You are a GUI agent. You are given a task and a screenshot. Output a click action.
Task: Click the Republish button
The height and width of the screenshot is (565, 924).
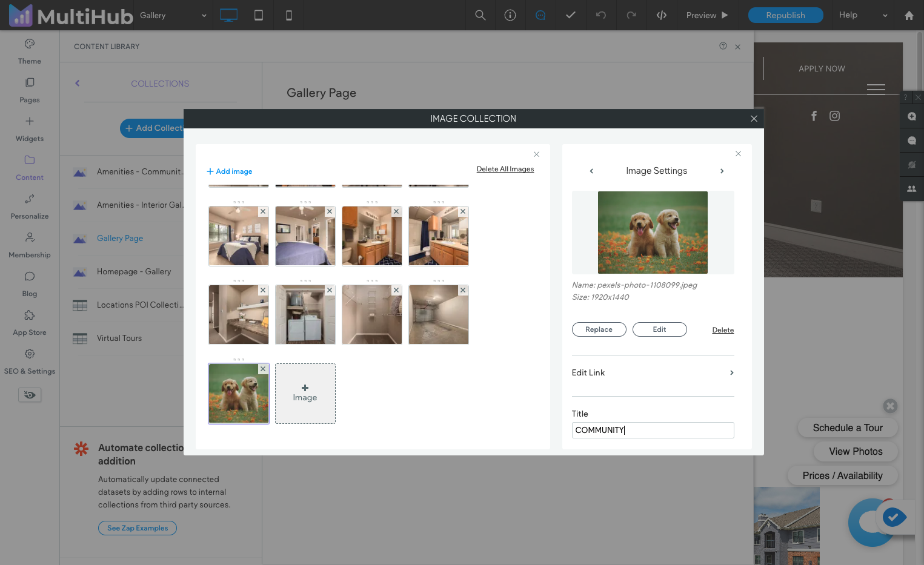click(x=785, y=15)
